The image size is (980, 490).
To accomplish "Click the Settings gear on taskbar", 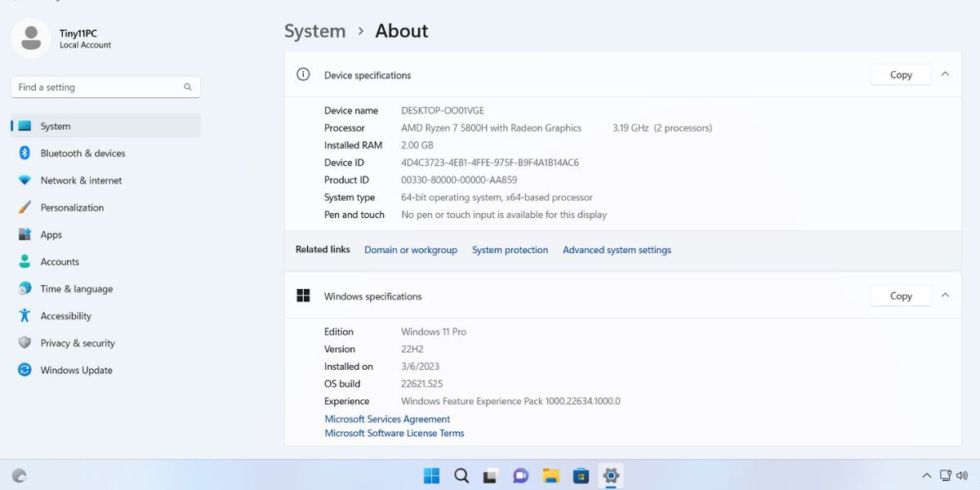I will click(x=611, y=475).
